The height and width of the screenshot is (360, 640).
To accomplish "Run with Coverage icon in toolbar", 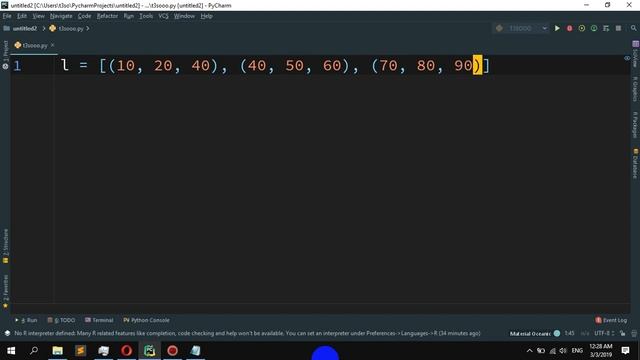I will click(582, 28).
